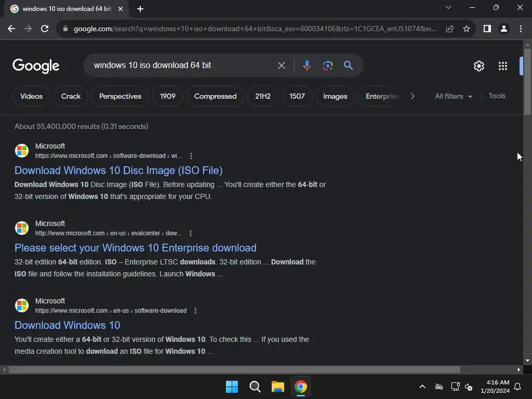This screenshot has width=532, height=399.
Task: Search by image with Google Lens
Action: click(327, 65)
